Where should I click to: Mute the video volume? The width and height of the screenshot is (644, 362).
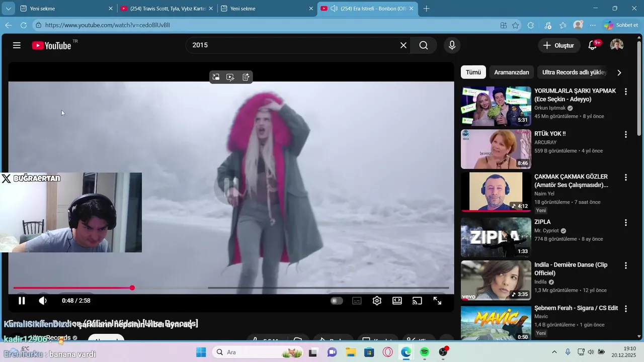[43, 301]
